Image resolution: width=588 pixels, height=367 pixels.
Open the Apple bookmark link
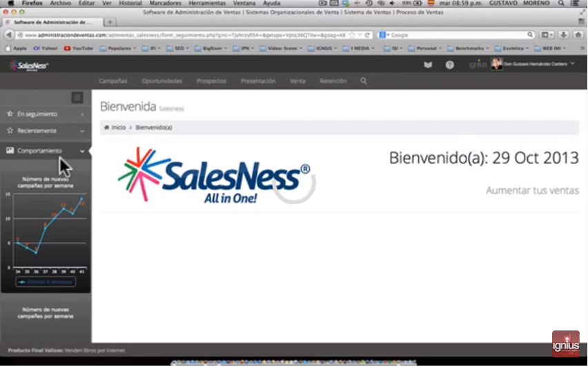tap(16, 48)
